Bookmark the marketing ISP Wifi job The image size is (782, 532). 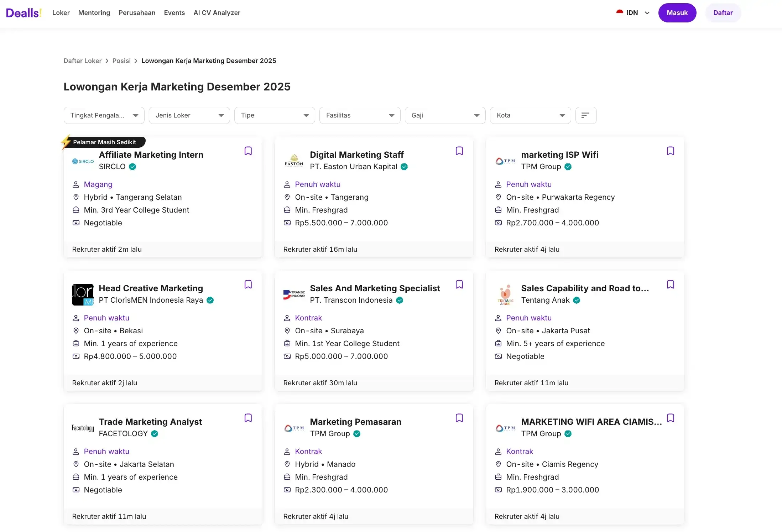click(x=670, y=151)
